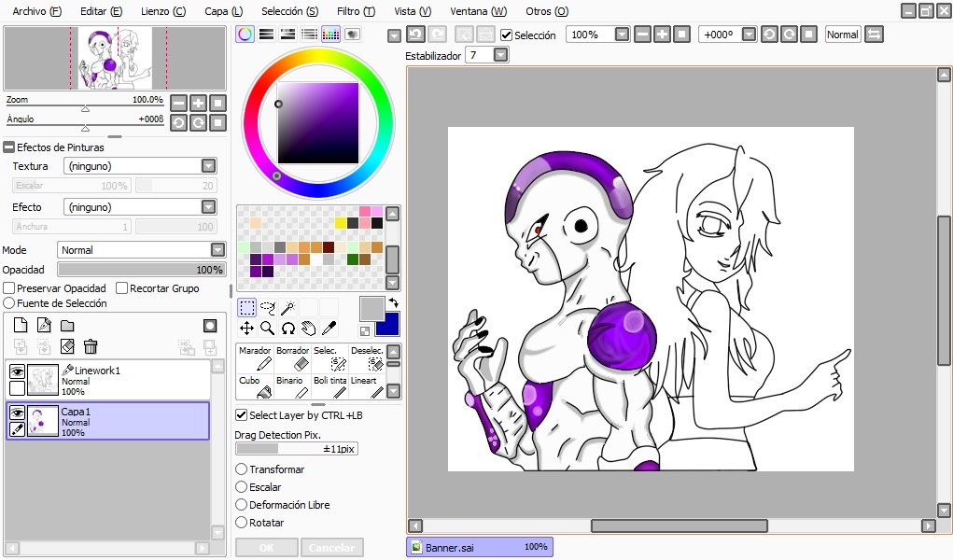Viewport: 953px width, 560px height.
Task: Open the 100% zoom dropdown in toolbar
Action: point(622,35)
